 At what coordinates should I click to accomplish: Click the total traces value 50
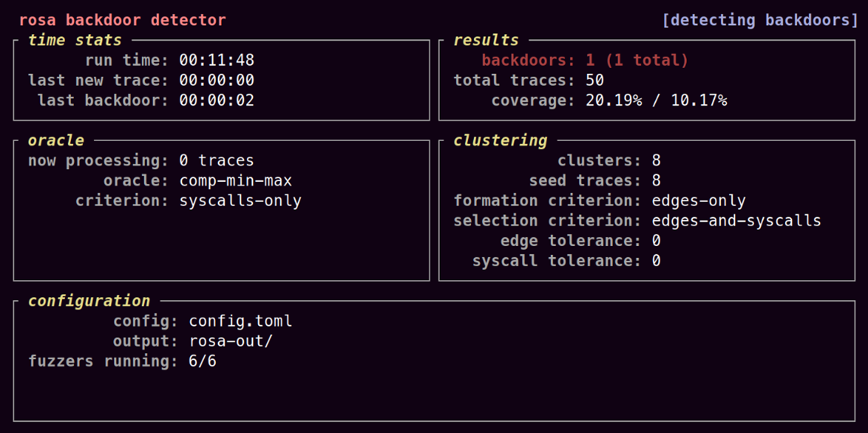tap(595, 80)
